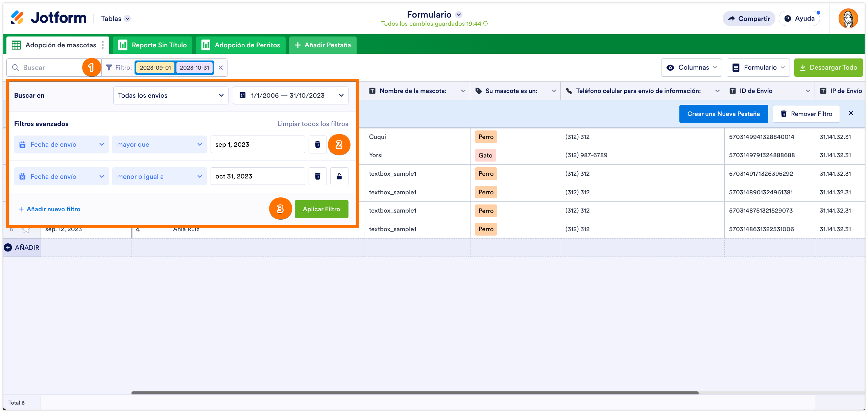This screenshot has width=868, height=413.
Task: Open the date range picker dropdown
Action: tap(290, 96)
